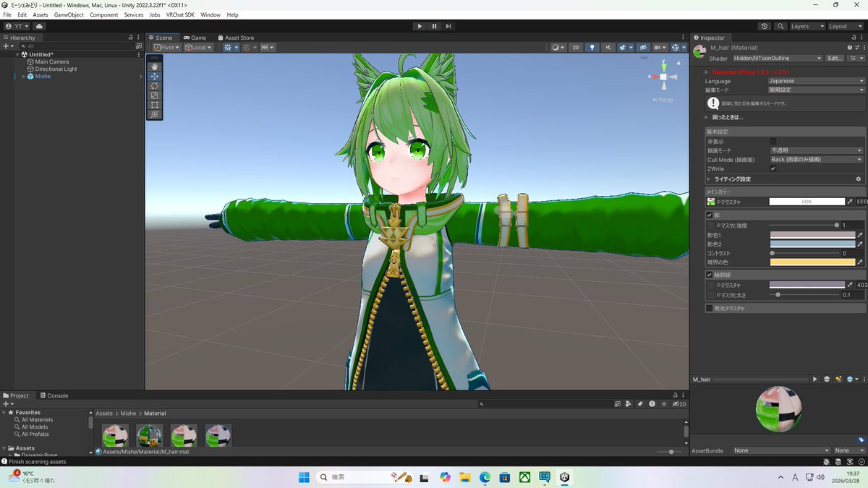Open the scene draw mode dropdown
The width and height of the screenshot is (868, 488).
558,47
